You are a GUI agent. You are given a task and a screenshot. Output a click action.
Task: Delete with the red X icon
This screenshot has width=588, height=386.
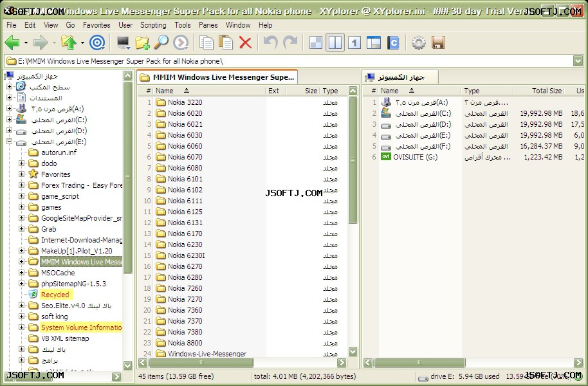(x=245, y=42)
